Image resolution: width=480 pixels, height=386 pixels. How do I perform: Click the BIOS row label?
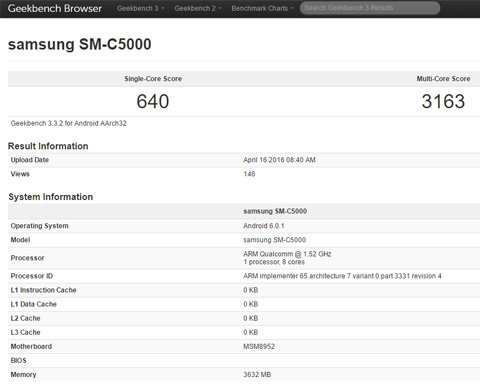(x=18, y=360)
